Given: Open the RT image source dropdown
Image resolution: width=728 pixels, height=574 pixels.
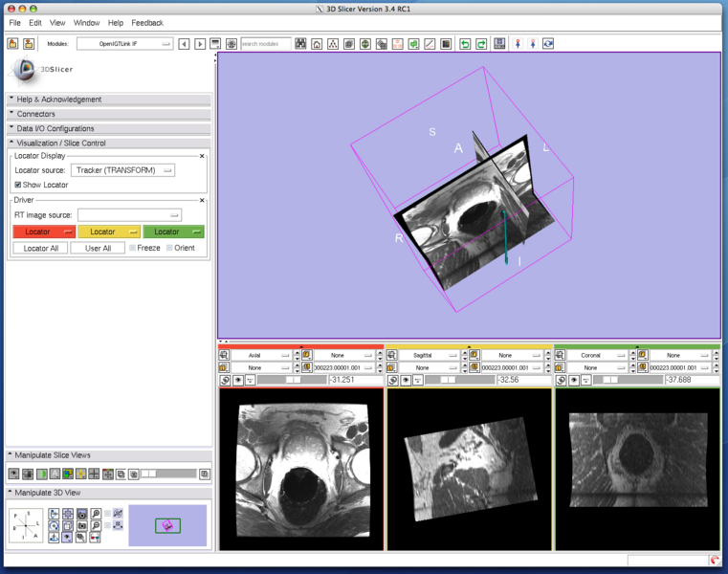Looking at the screenshot, I should tap(129, 215).
